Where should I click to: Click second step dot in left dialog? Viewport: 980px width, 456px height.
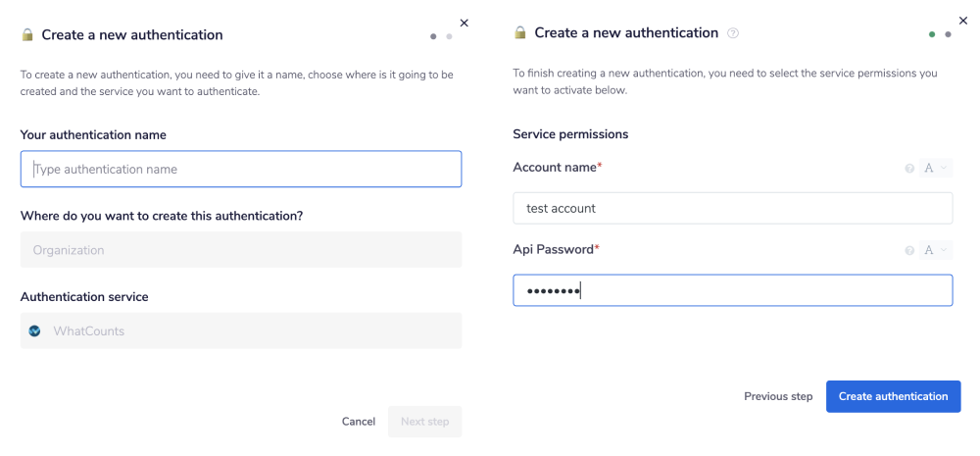coord(449,36)
